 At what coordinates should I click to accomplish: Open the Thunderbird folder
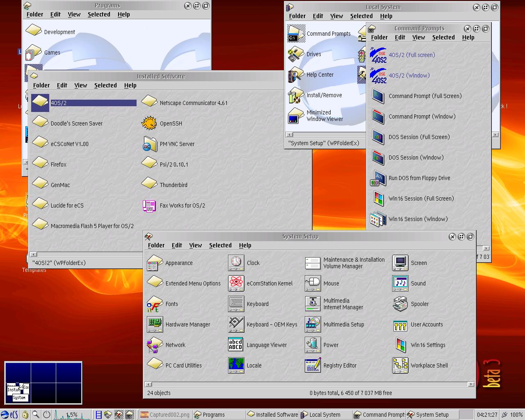[x=149, y=185]
